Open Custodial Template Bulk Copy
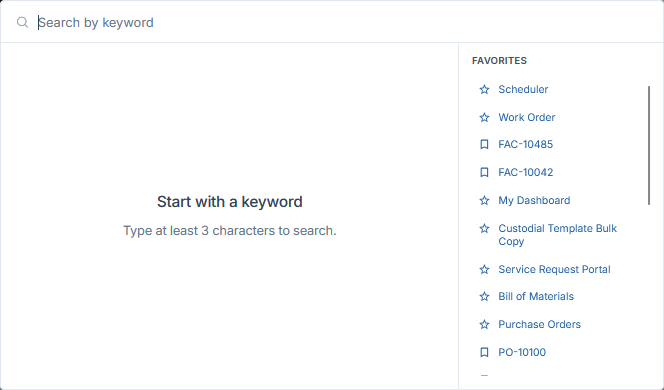This screenshot has width=664, height=390. point(557,235)
